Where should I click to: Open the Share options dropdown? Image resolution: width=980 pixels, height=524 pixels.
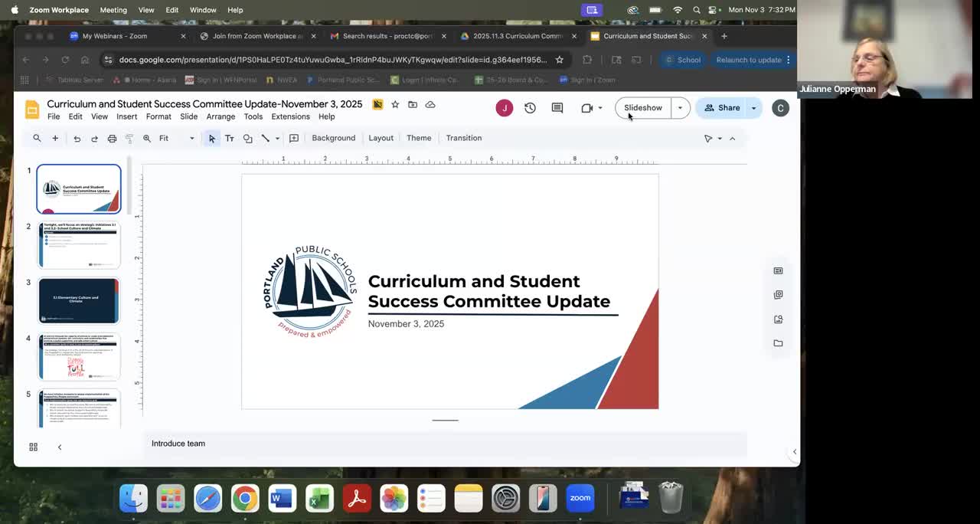click(753, 107)
